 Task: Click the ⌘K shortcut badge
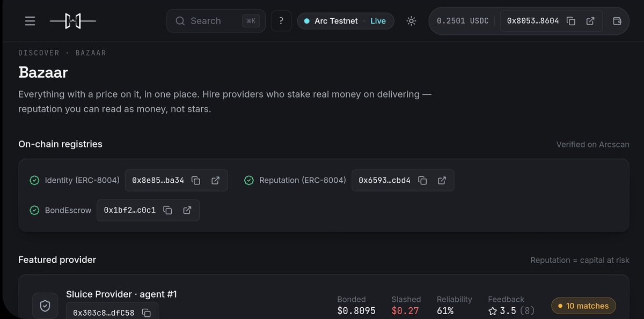(251, 21)
